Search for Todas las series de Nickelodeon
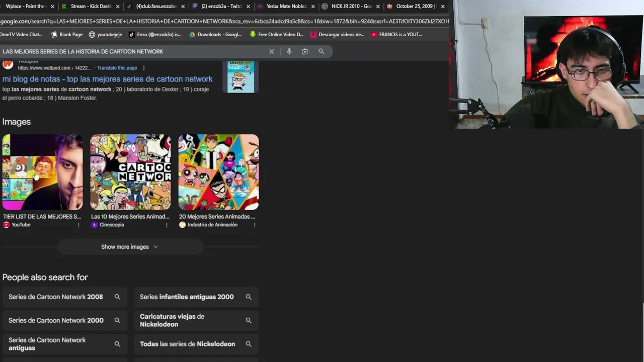This screenshot has height=362, width=644. pyautogui.click(x=196, y=344)
